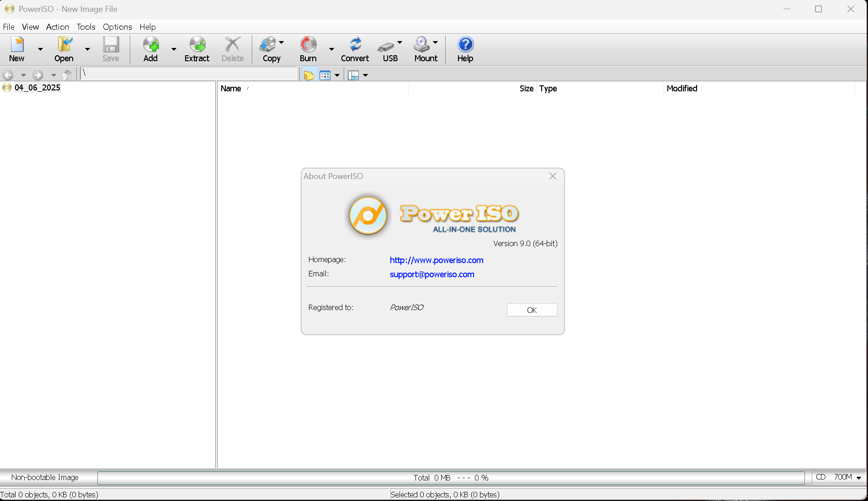868x501 pixels.
Task: Open the View menu
Action: (30, 27)
